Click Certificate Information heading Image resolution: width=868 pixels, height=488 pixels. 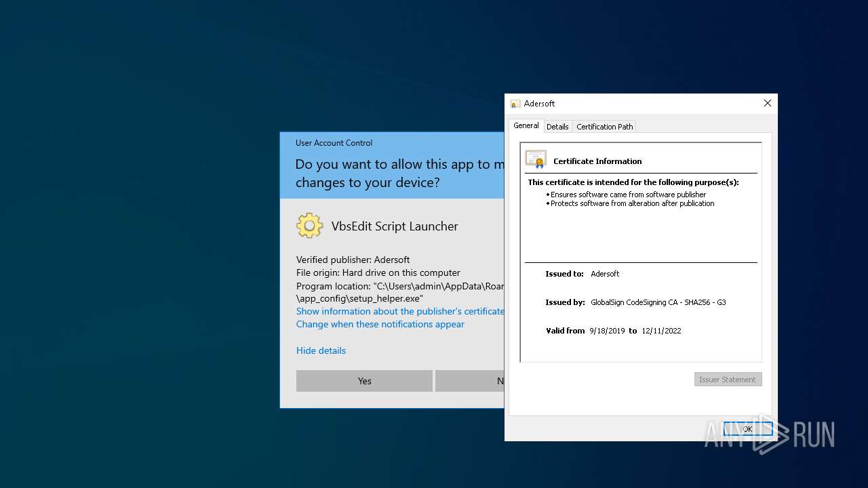pyautogui.click(x=597, y=161)
